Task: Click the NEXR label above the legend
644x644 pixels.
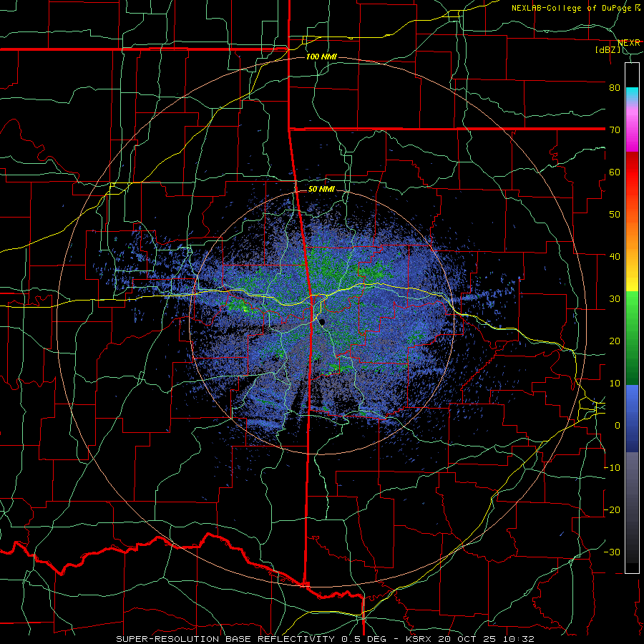Action: 629,43
